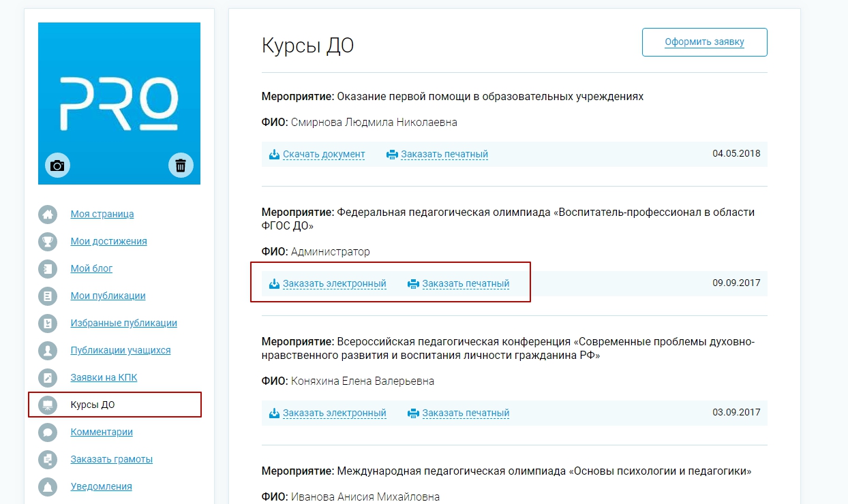
Task: Click the person icon beside Публикации учащихся
Action: pos(48,350)
